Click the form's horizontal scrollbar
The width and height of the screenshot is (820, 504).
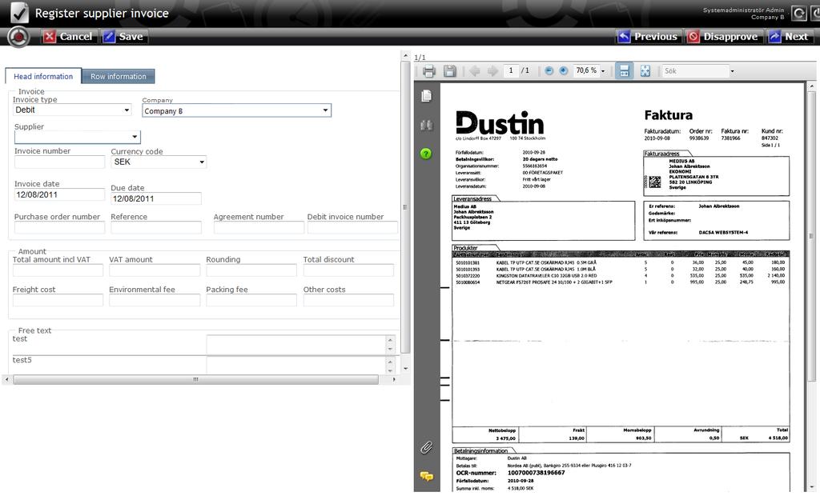point(195,380)
